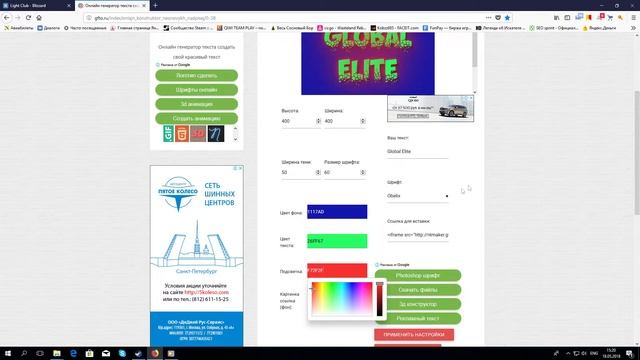The height and width of the screenshot is (360, 640).
Task: Open the FunPay bookmark
Action: (446, 28)
